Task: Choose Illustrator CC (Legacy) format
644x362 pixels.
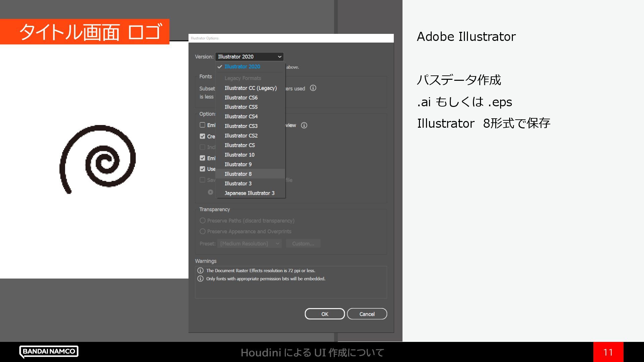Action: pyautogui.click(x=250, y=88)
